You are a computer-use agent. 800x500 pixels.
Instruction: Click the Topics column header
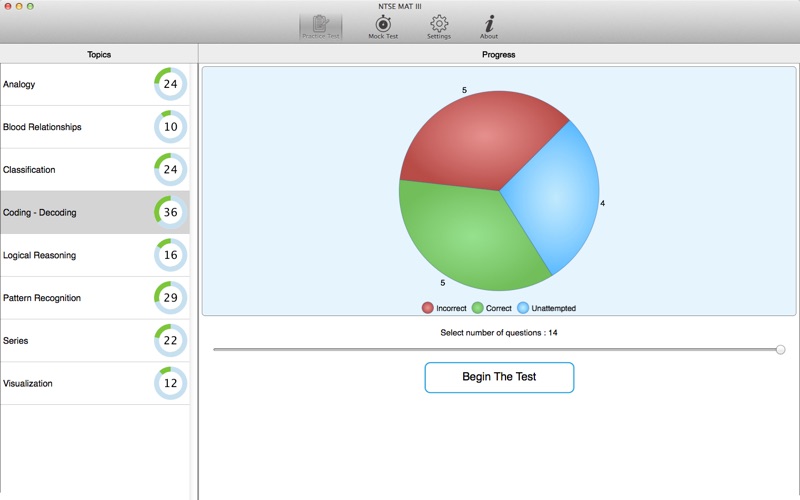pyautogui.click(x=99, y=54)
